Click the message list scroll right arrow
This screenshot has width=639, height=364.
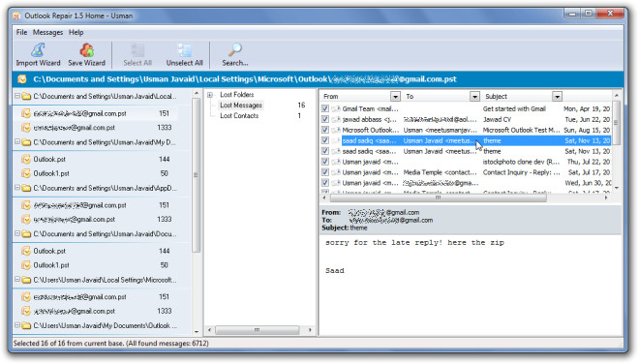(606, 197)
